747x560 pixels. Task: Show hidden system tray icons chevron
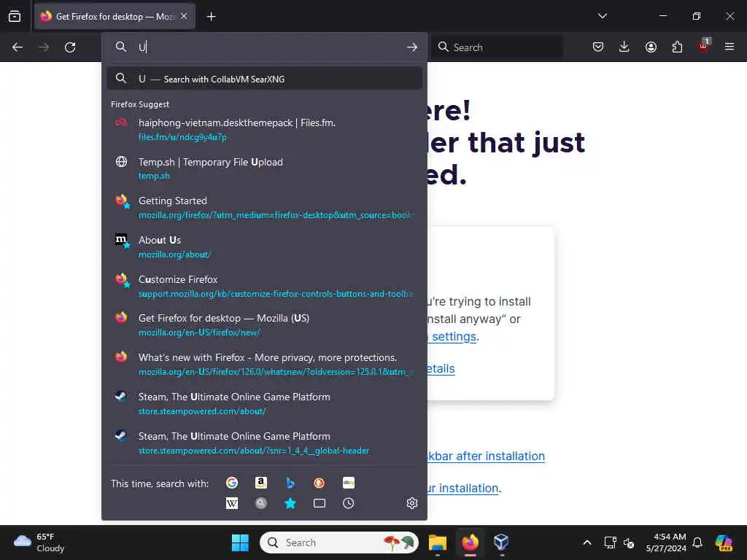[x=587, y=542]
